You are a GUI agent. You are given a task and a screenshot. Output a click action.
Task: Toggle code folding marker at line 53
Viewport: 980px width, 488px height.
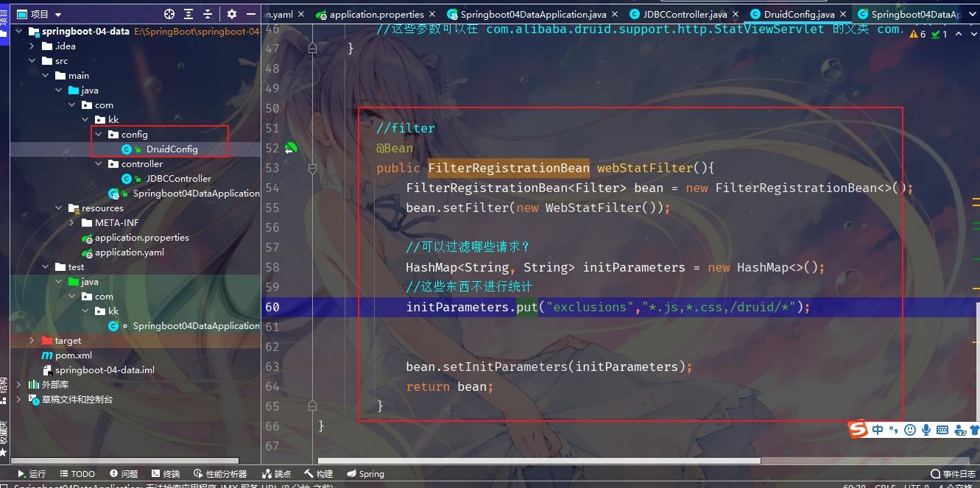312,168
